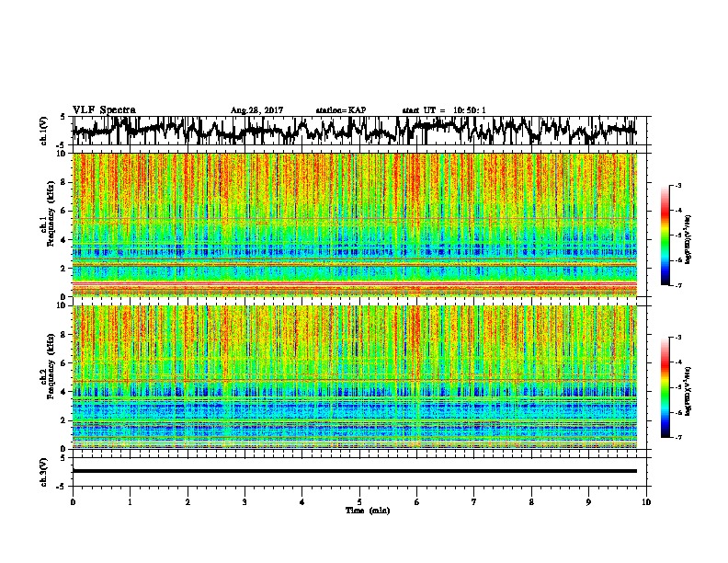
Task: Click time axis tick label "10" at right end
Action: (x=646, y=502)
